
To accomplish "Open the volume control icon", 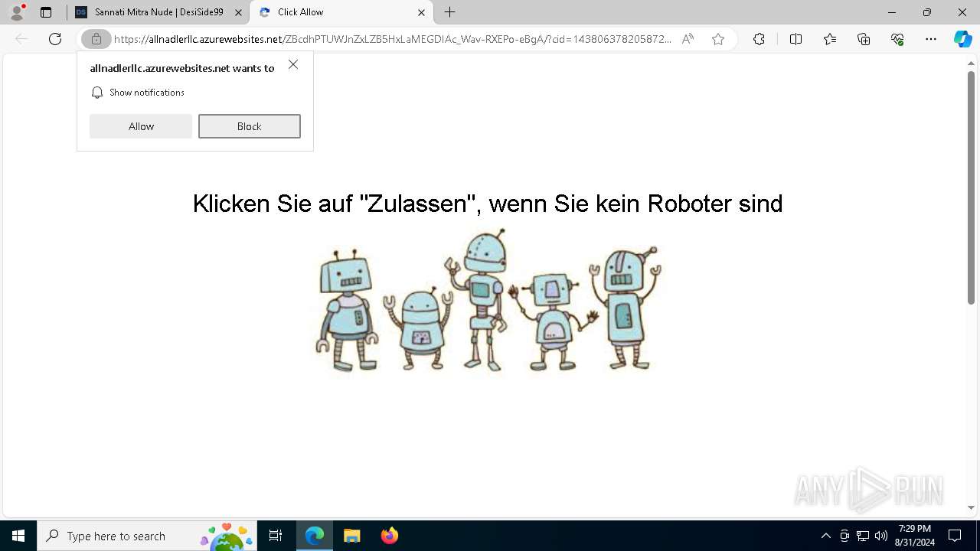I will [881, 536].
